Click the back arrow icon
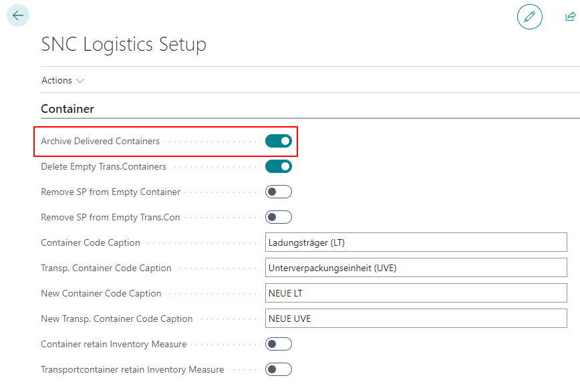The height and width of the screenshot is (392, 580). 18,15
